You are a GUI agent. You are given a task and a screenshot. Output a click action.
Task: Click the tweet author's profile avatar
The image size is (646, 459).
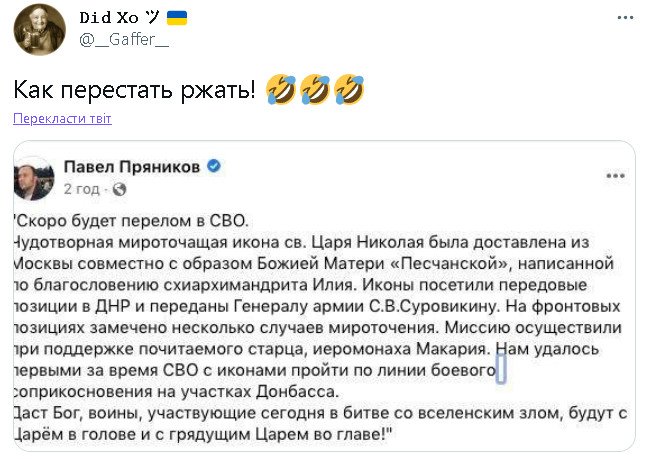(39, 29)
